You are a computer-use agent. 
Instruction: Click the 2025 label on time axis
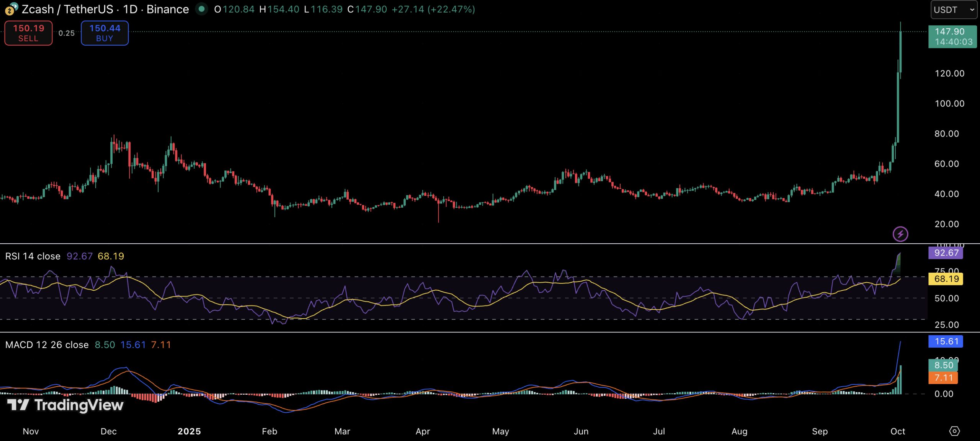pos(189,431)
